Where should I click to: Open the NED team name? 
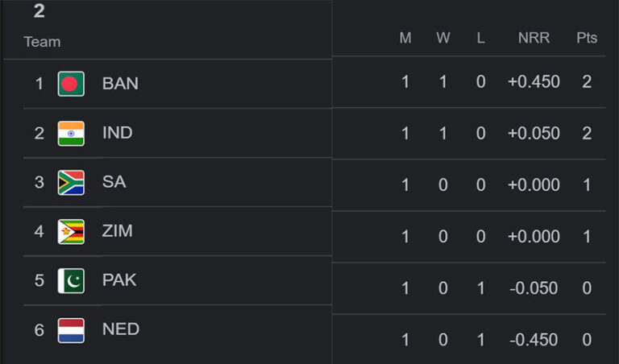click(x=121, y=329)
